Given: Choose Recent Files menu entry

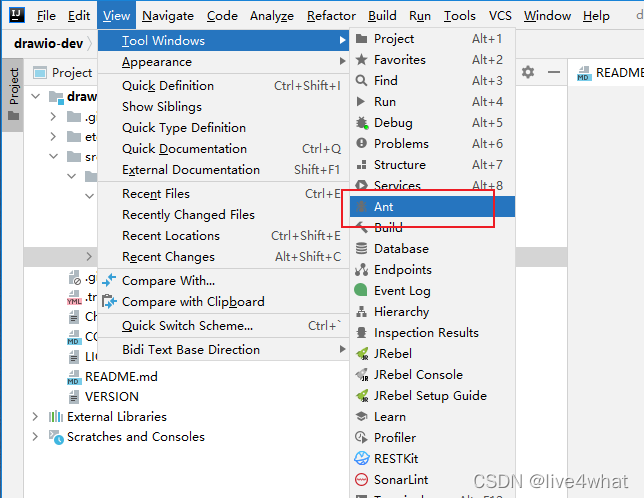Looking at the screenshot, I should pyautogui.click(x=223, y=193).
